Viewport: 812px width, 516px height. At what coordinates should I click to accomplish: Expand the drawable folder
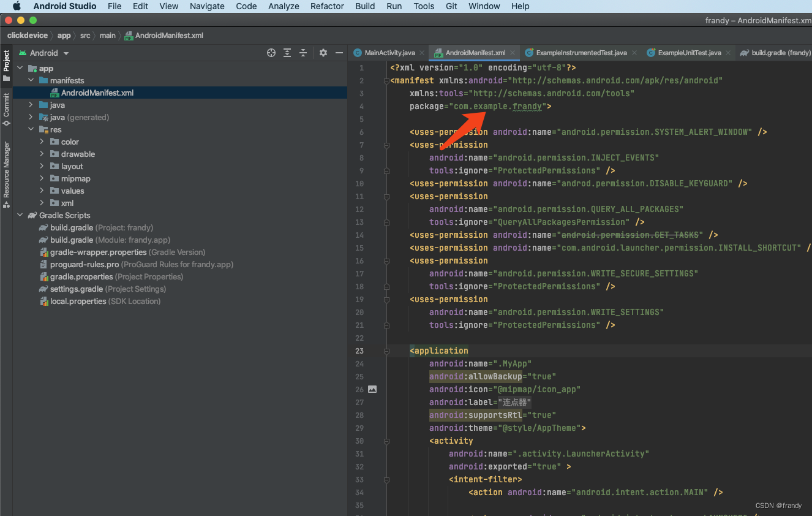click(42, 154)
